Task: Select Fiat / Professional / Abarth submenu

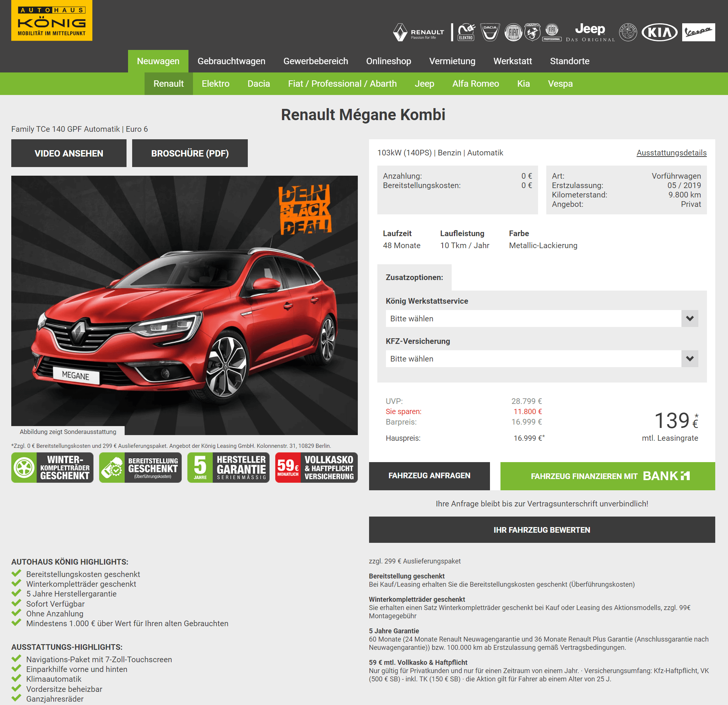Action: 342,84
